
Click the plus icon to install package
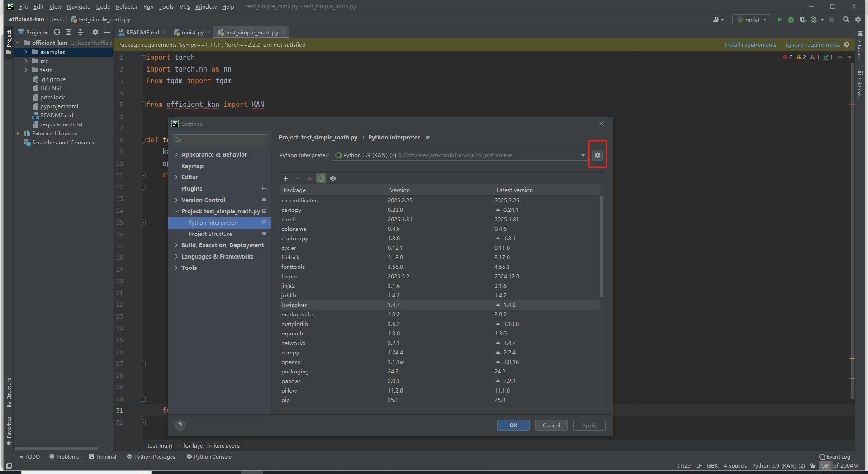tap(286, 178)
